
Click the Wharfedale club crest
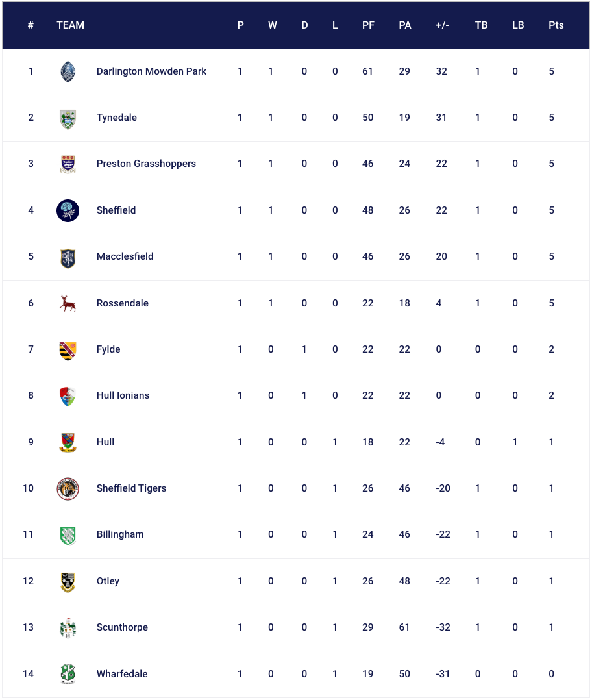[68, 674]
